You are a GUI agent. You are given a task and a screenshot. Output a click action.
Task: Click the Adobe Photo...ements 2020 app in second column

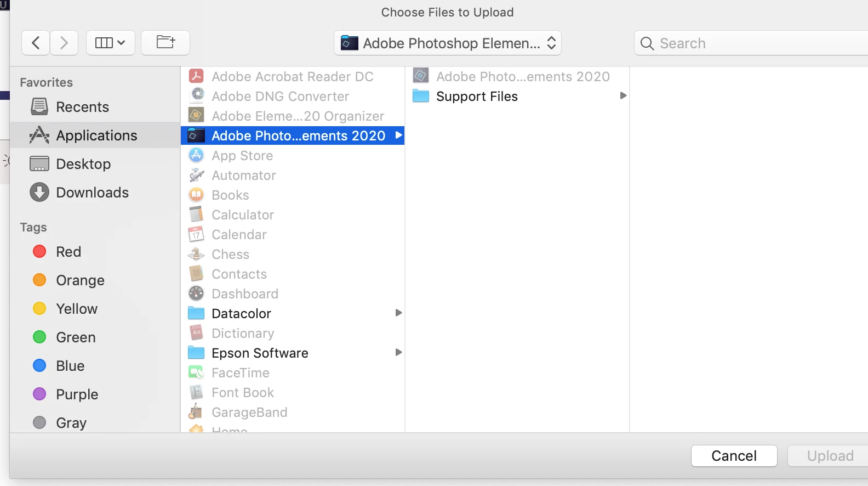(518, 76)
